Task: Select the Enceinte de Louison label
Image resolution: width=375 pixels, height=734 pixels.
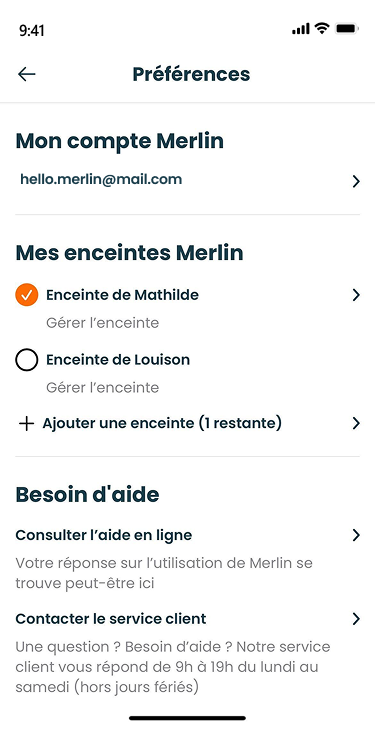Action: click(x=118, y=360)
